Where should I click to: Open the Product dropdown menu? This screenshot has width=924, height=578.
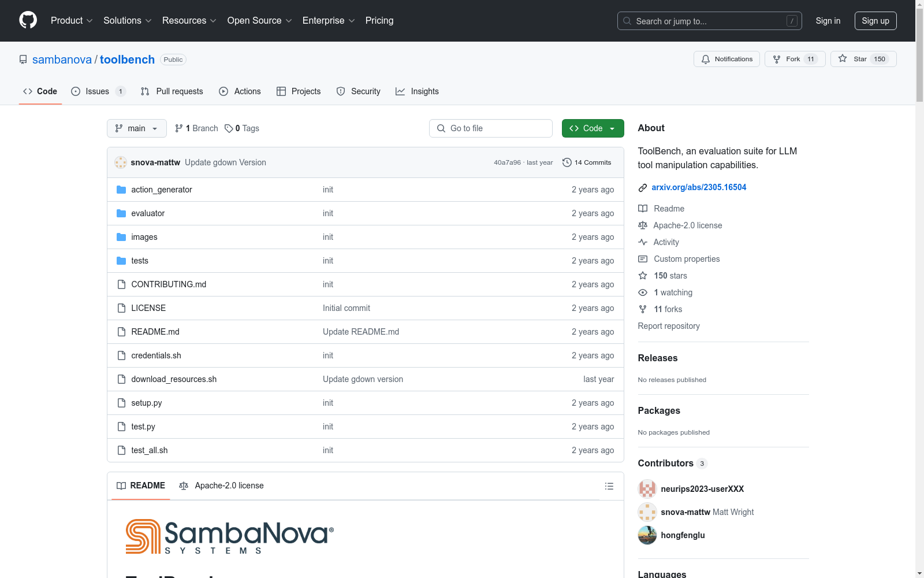(72, 20)
